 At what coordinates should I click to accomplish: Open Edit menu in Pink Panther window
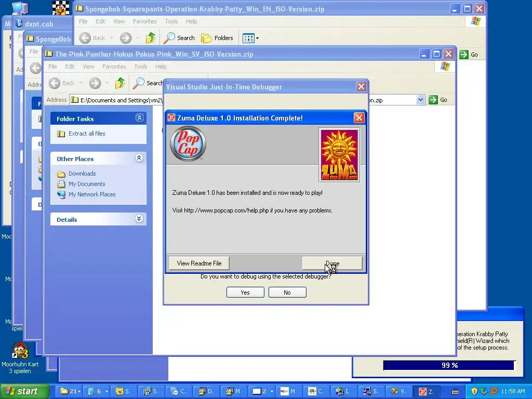tap(70, 66)
